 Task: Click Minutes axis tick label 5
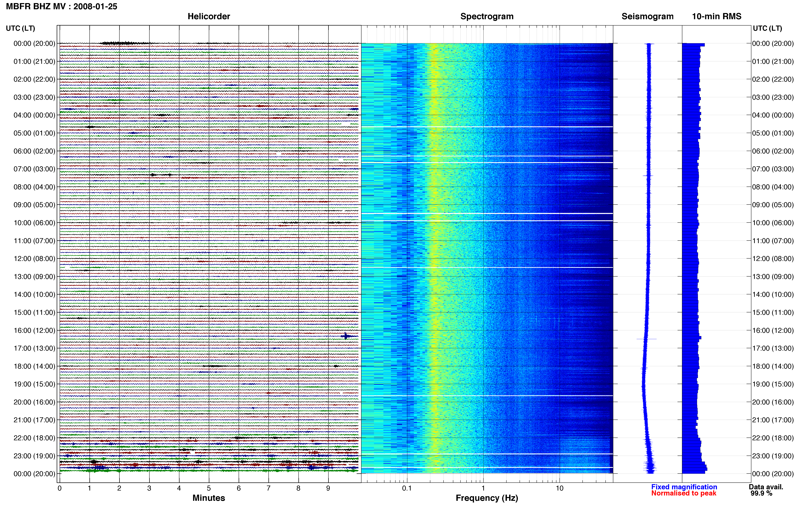coord(209,488)
